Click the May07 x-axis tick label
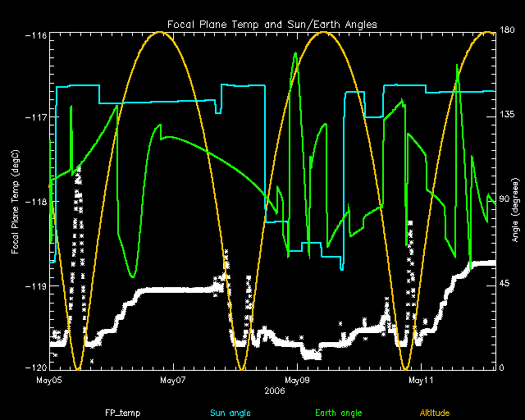This screenshot has width=525, height=420. [x=173, y=381]
